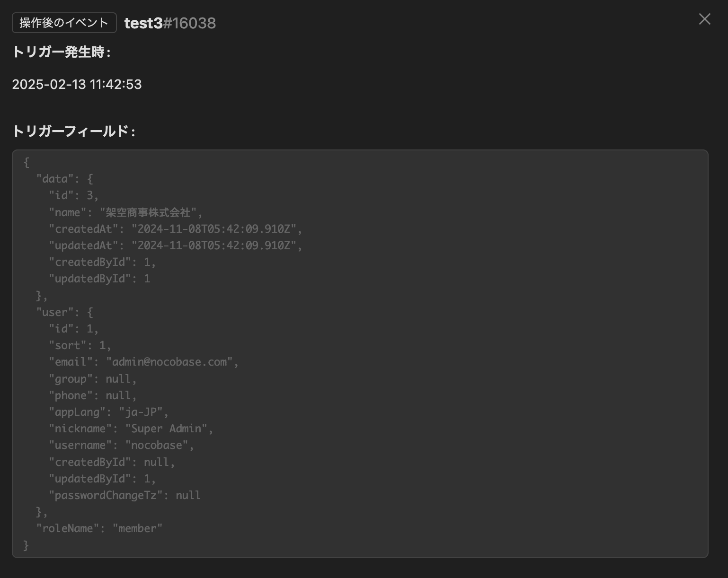Click the "createdById": null line under user
728x578 pixels.
pyautogui.click(x=112, y=462)
